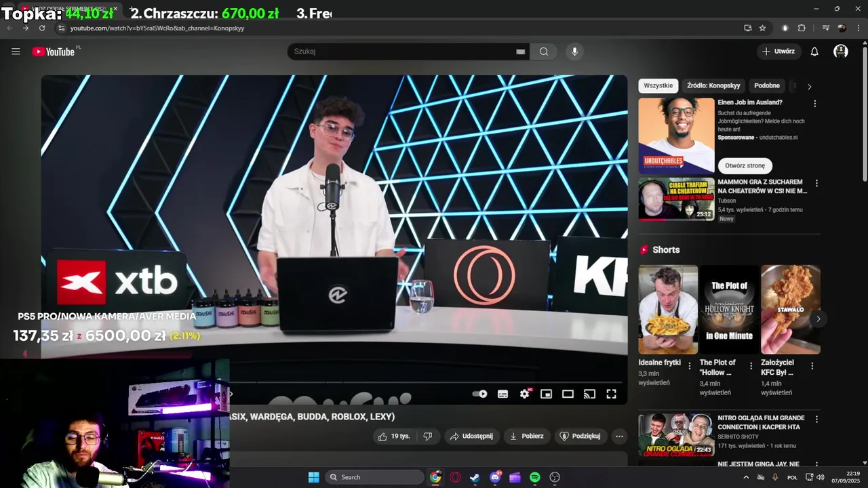Show hidden tray icons chevron

pyautogui.click(x=746, y=477)
